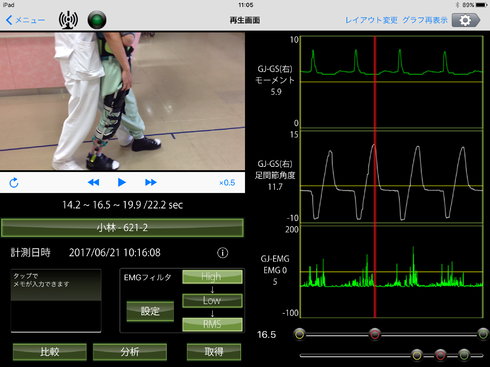Tap the memo input field
490x367 pixels.
coord(56,301)
